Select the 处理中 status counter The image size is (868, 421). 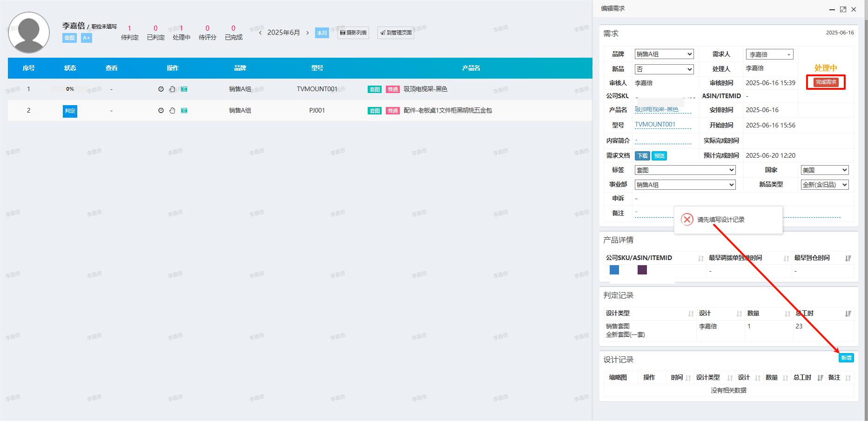pos(182,33)
